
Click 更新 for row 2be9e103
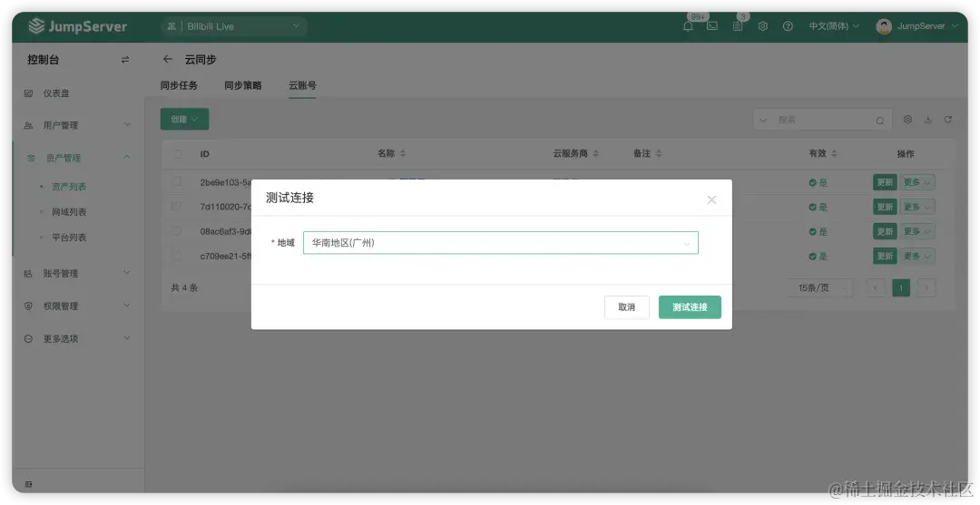[x=885, y=182]
